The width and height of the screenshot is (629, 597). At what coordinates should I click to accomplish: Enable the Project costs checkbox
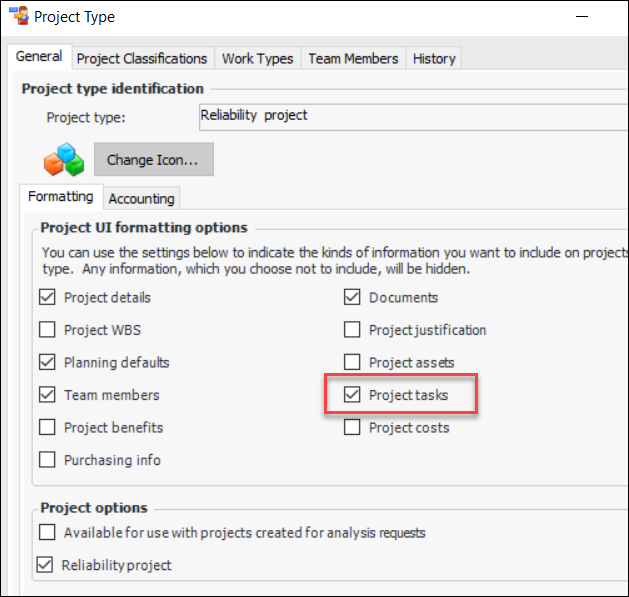[x=352, y=428]
